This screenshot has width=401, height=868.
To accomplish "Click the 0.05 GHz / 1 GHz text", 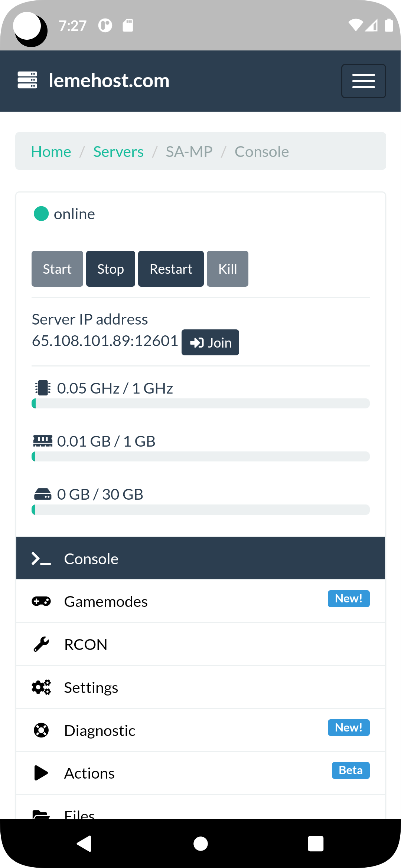I will click(115, 388).
